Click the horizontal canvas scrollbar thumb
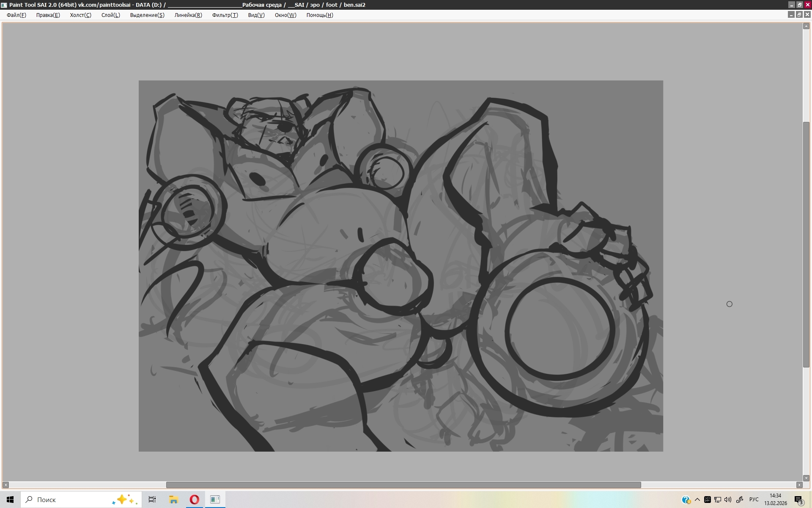The height and width of the screenshot is (508, 812). (403, 485)
